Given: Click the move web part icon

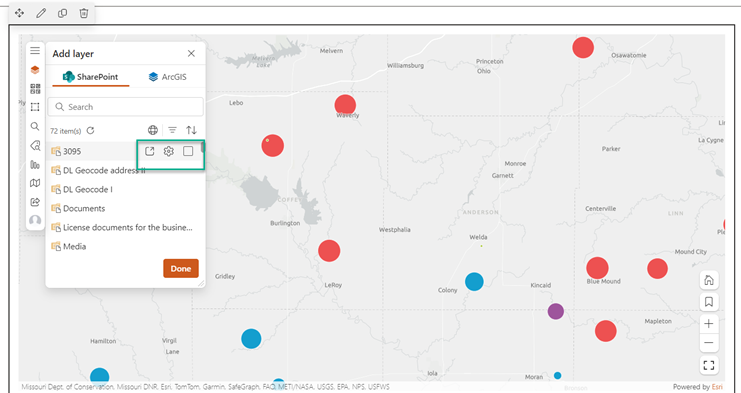Looking at the screenshot, I should (x=19, y=13).
